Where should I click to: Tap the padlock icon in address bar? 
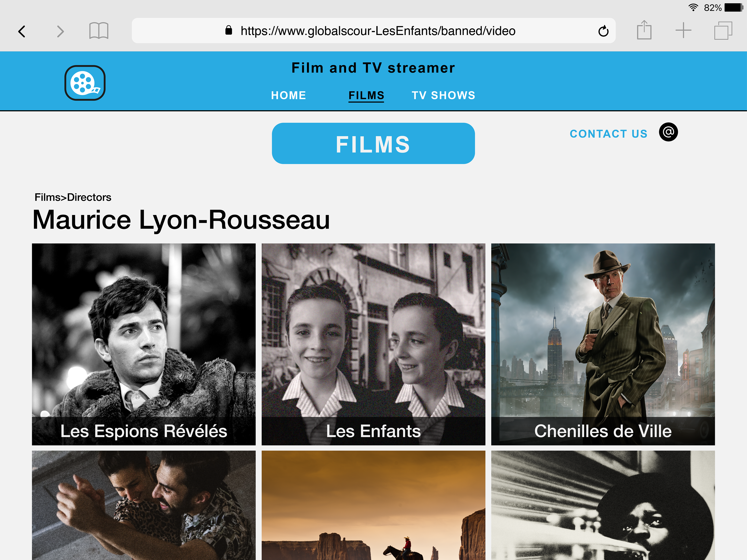[229, 30]
